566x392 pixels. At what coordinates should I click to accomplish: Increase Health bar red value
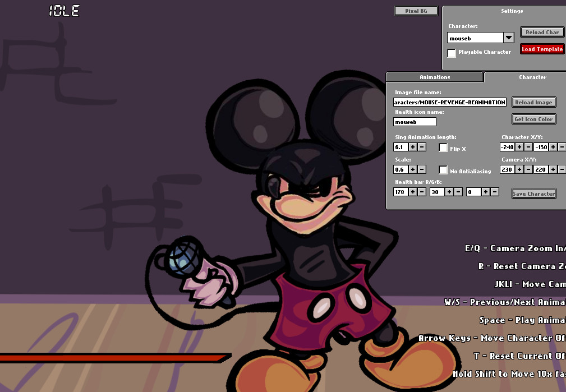[413, 192]
